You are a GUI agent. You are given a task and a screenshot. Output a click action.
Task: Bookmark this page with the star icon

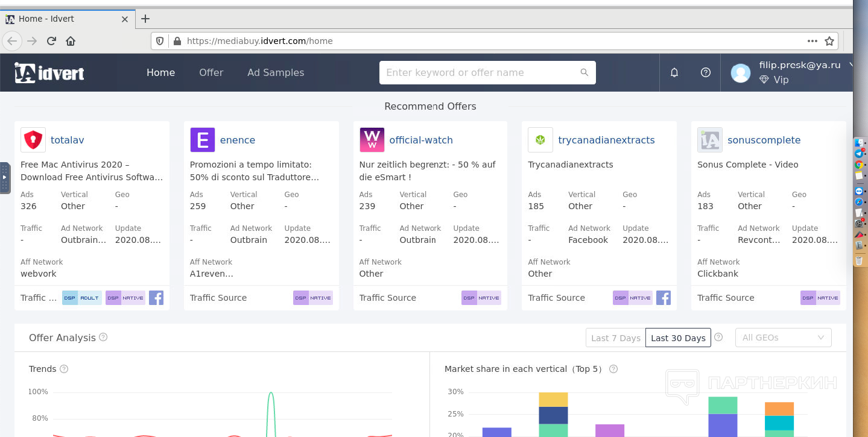pyautogui.click(x=829, y=41)
